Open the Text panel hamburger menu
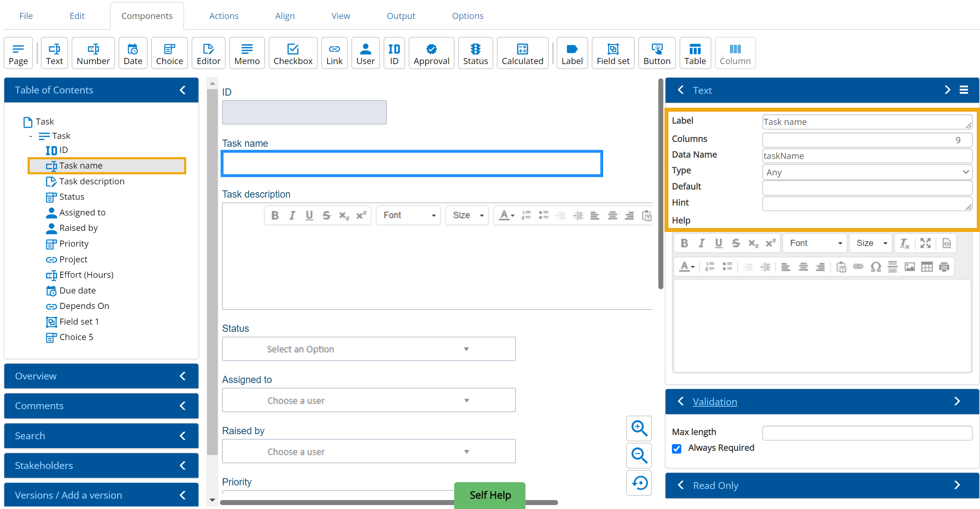 [x=963, y=90]
